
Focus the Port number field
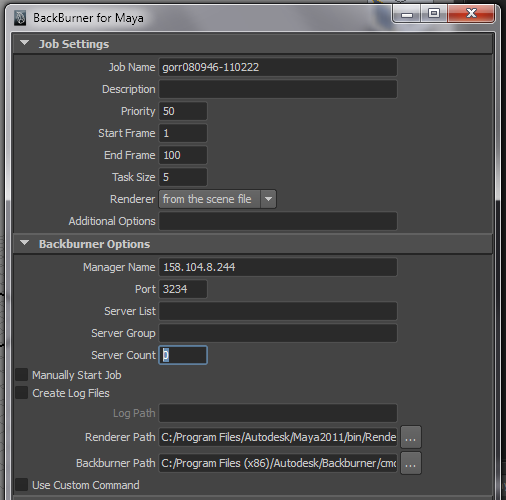tap(183, 289)
